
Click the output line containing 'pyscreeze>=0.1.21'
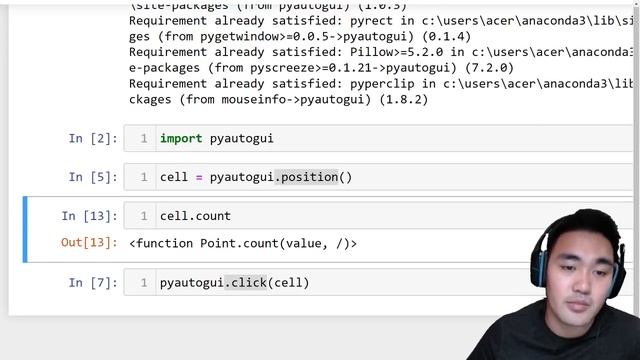(321, 68)
